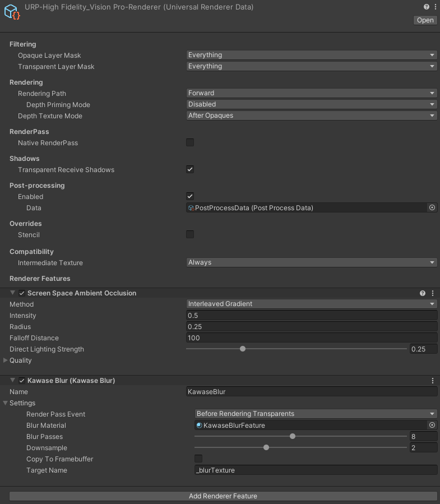
Task: Click the Universal Renderer Data asset icon
Action: [x=10, y=11]
